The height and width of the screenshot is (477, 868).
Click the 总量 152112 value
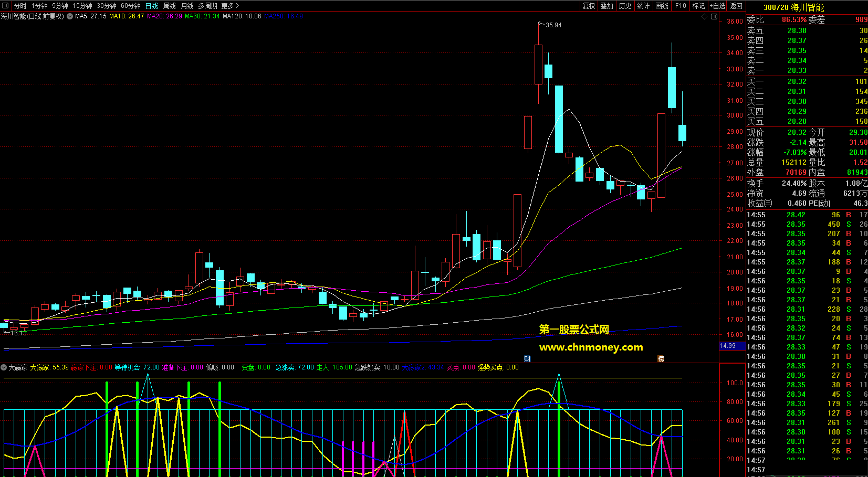793,162
